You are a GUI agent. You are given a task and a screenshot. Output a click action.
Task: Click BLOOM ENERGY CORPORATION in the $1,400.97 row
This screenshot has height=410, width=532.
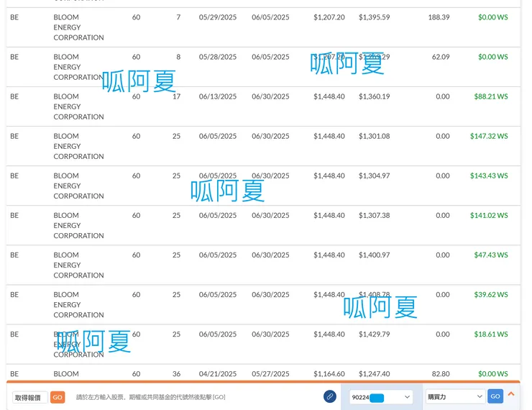78,265
